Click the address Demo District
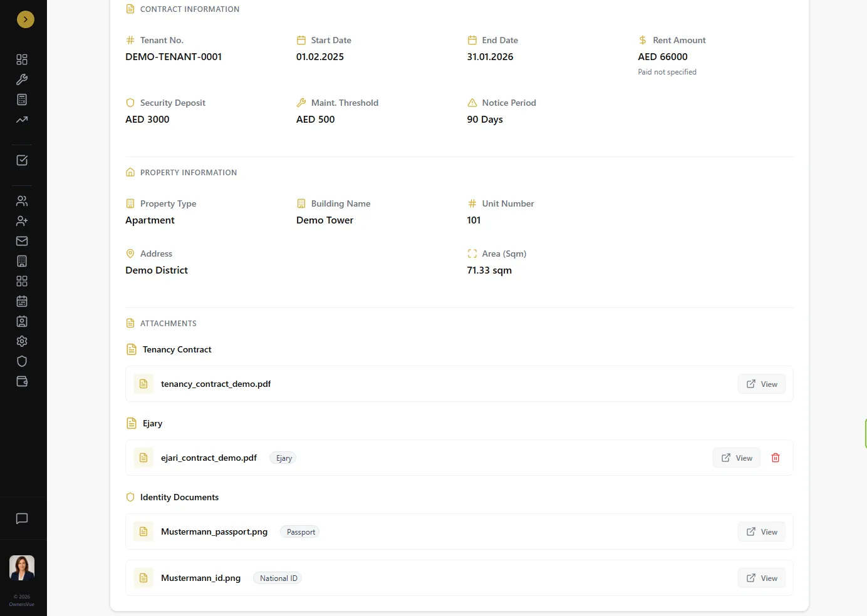The width and height of the screenshot is (867, 616). [x=157, y=270]
